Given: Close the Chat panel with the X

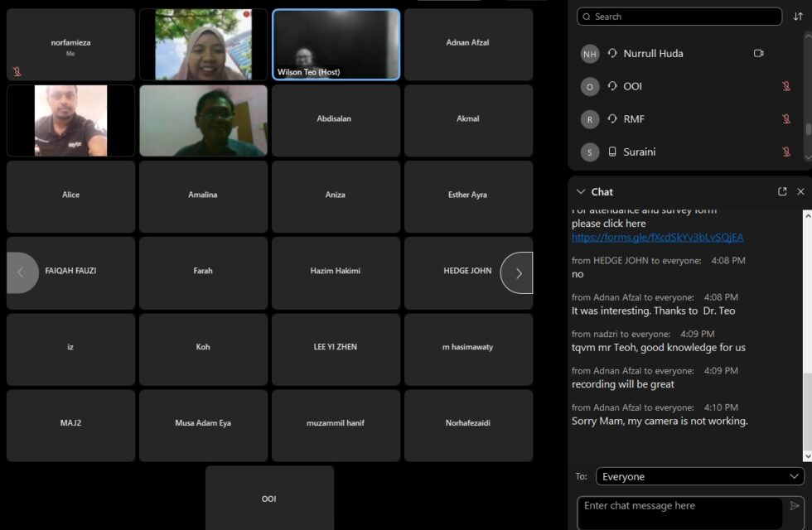Looking at the screenshot, I should pyautogui.click(x=800, y=191).
